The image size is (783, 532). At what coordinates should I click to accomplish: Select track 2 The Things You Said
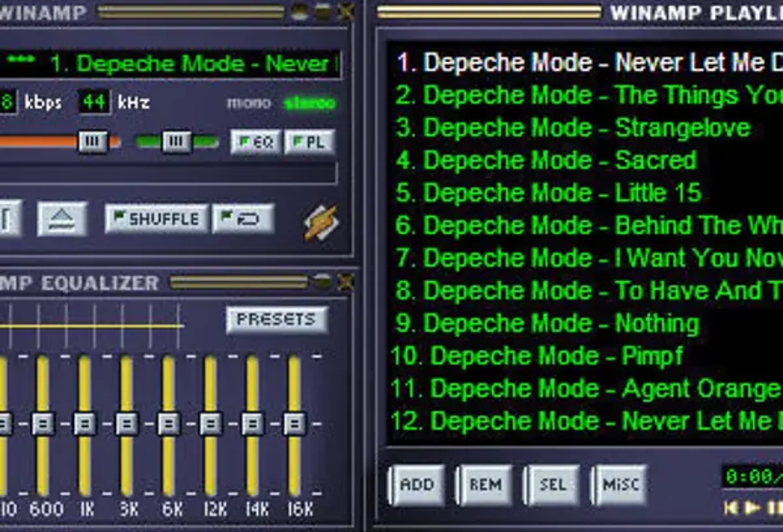(586, 96)
